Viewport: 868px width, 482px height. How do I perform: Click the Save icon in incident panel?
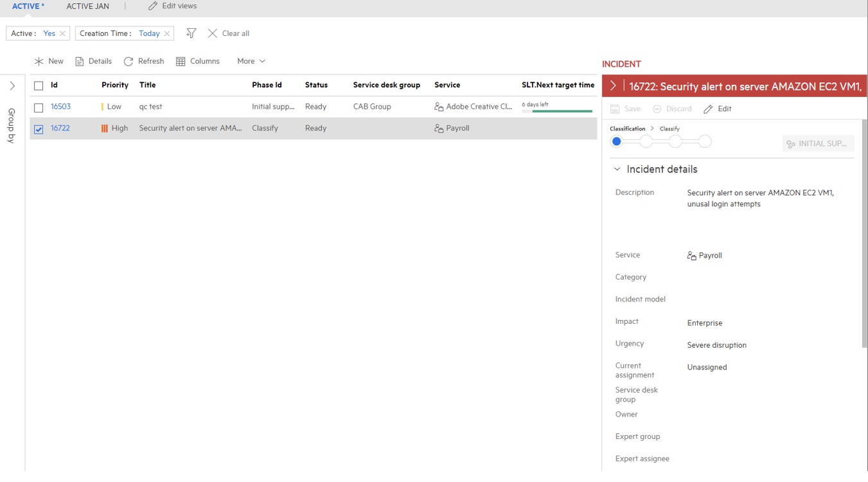coord(615,109)
